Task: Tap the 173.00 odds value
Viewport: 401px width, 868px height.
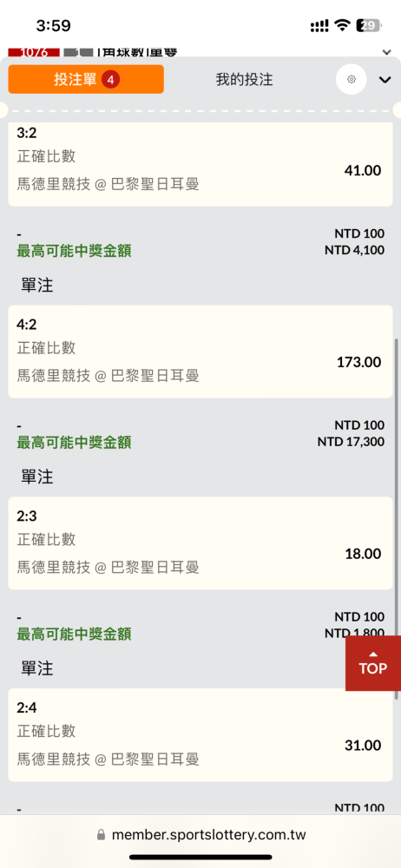Action: click(359, 362)
